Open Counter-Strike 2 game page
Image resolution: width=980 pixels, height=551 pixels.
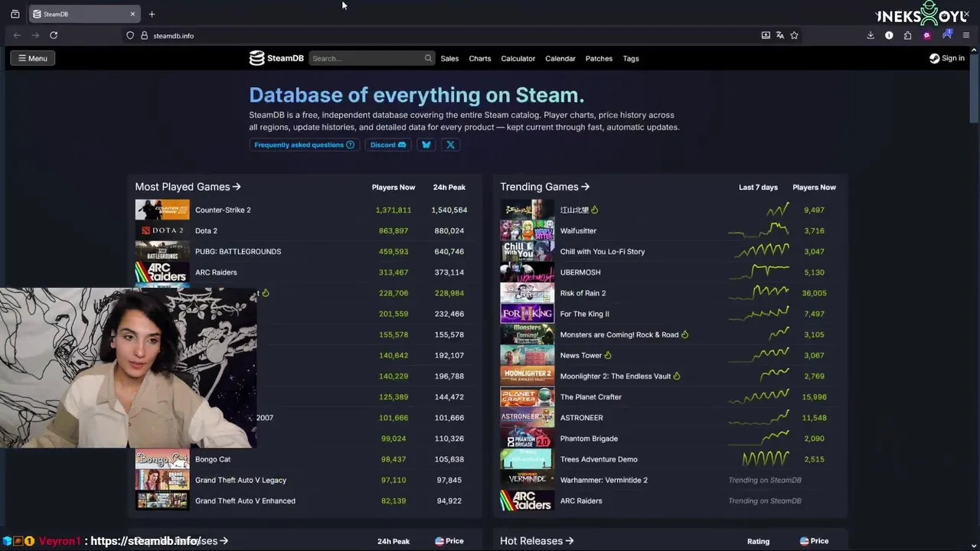pyautogui.click(x=223, y=210)
